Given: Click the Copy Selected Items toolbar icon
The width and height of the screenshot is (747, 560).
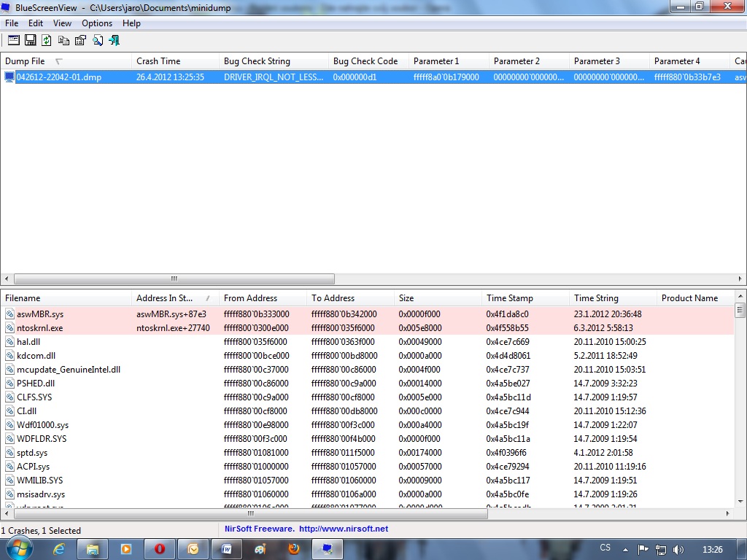Looking at the screenshot, I should [x=63, y=41].
